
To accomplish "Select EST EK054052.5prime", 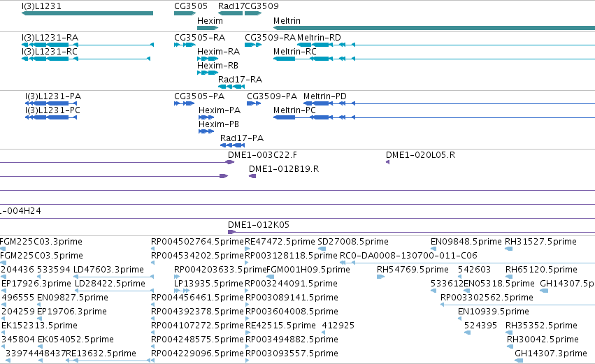I will click(x=76, y=340).
